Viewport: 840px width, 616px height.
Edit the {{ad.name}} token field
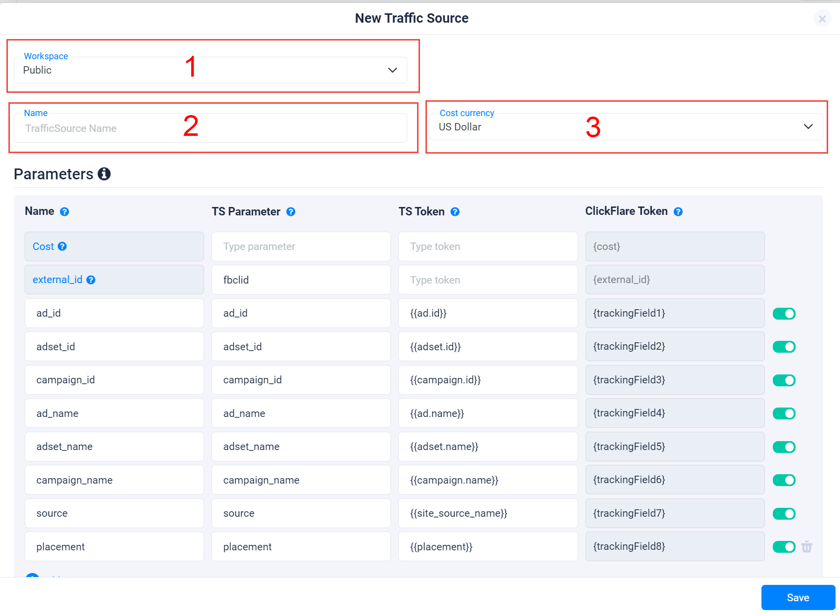pyautogui.click(x=488, y=413)
